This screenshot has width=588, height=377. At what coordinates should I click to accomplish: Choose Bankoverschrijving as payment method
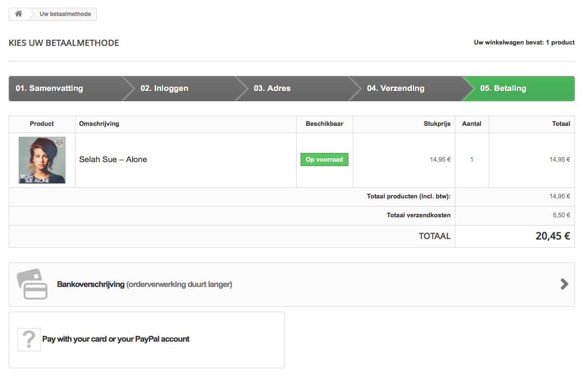(x=144, y=285)
